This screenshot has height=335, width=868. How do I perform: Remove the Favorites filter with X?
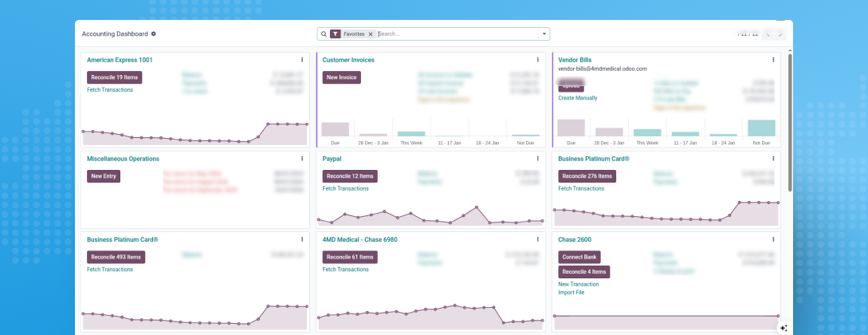coord(371,34)
